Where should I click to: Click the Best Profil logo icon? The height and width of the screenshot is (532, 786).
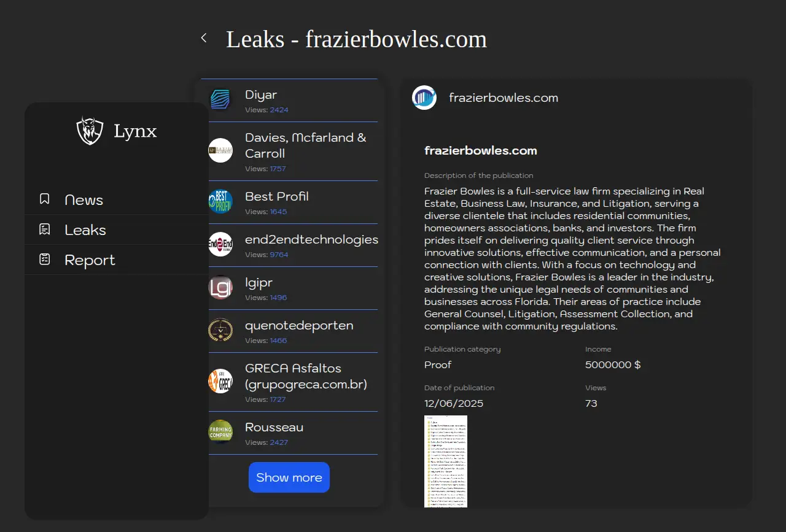[220, 201]
